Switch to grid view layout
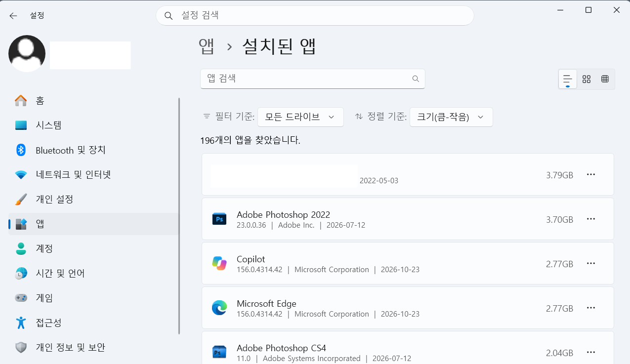Viewport: 630px width, 364px height. click(x=587, y=79)
